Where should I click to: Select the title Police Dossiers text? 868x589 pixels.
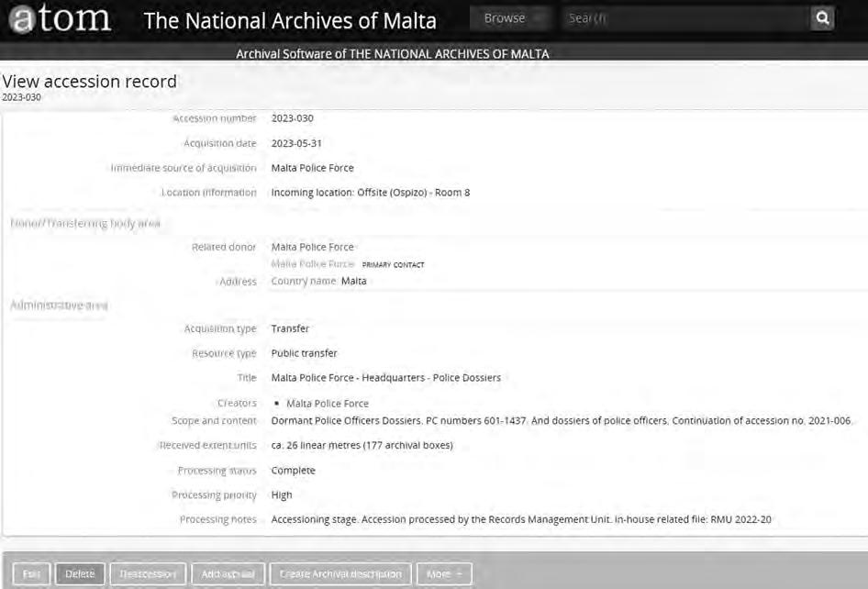pyautogui.click(x=386, y=378)
